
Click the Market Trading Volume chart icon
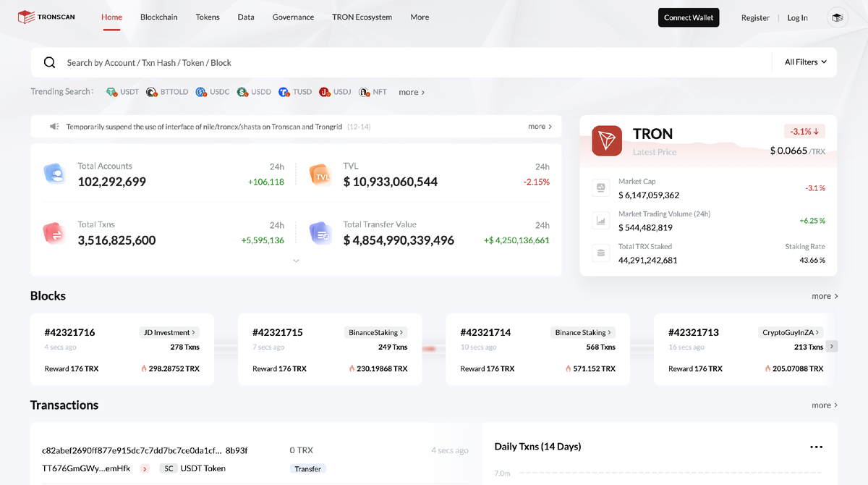600,220
